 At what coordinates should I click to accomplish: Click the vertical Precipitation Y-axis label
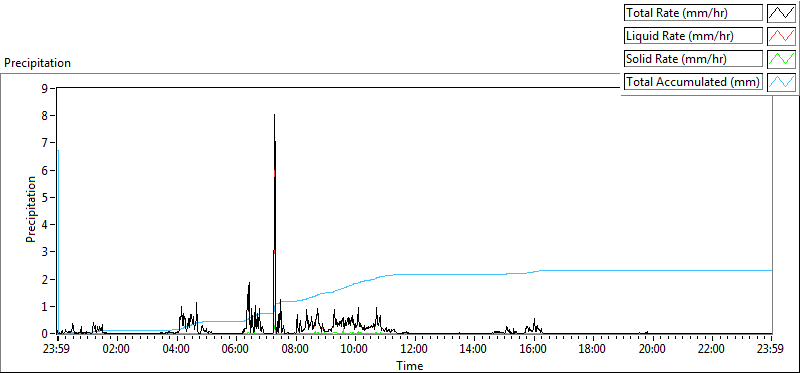[31, 209]
